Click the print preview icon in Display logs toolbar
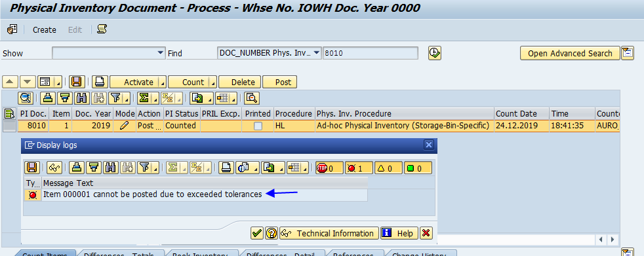 (243, 168)
